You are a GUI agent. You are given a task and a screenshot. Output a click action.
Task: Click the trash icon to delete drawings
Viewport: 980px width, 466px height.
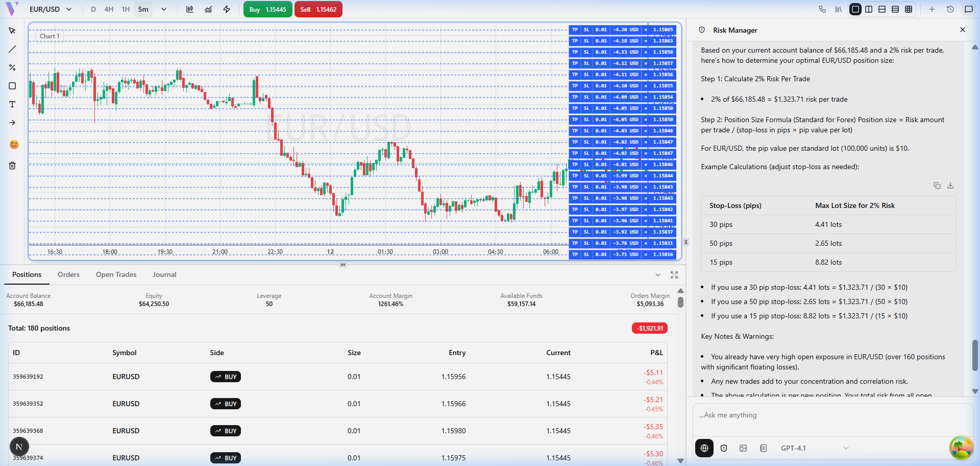(x=12, y=166)
